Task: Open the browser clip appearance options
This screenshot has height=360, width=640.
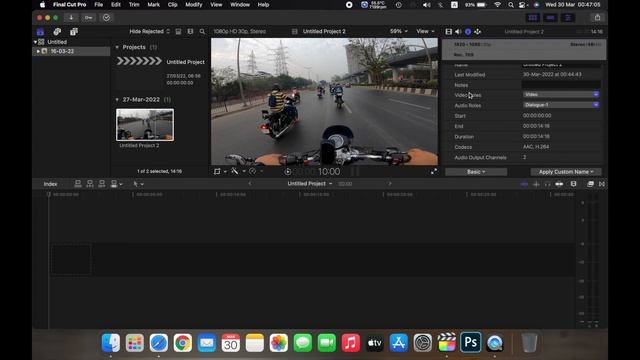Action: [178, 31]
